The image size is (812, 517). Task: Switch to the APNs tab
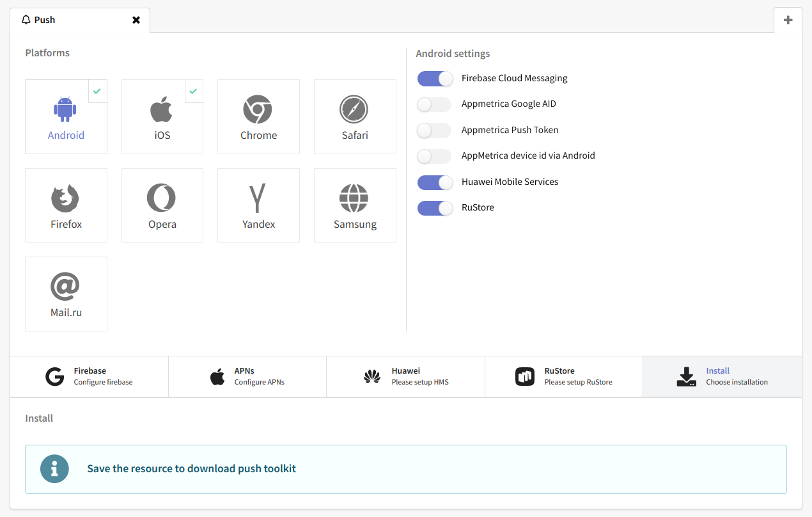pos(247,377)
